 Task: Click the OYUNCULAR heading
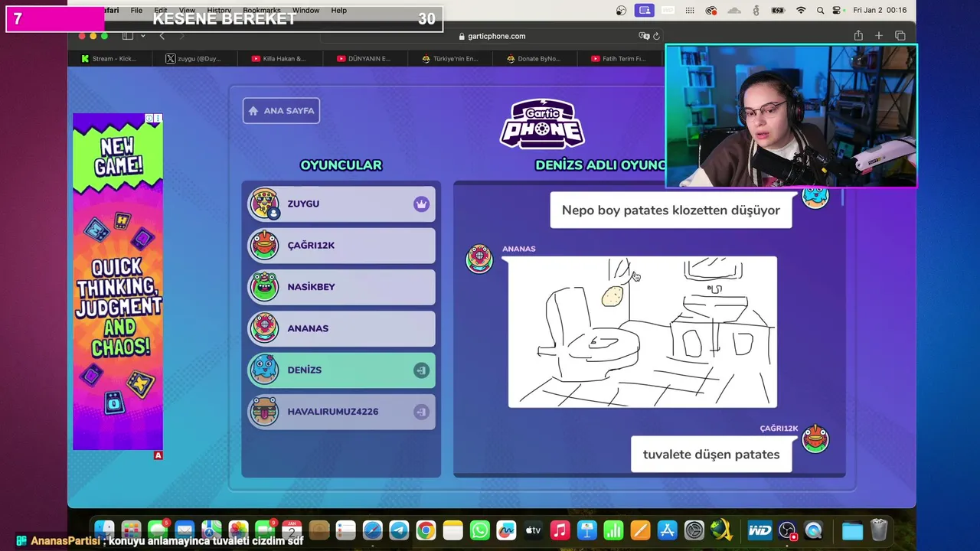tap(341, 165)
